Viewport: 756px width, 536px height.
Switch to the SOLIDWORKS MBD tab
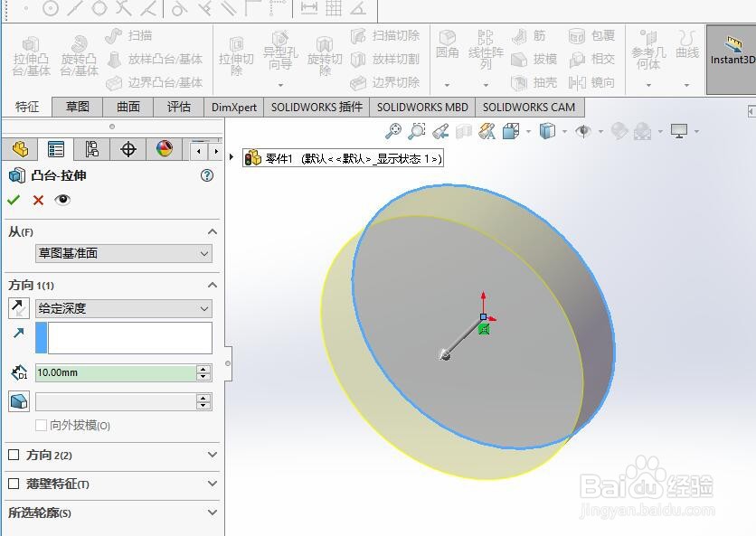click(x=422, y=107)
